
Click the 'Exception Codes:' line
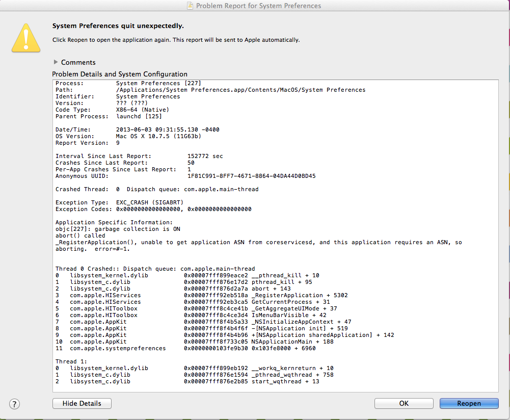point(153,209)
